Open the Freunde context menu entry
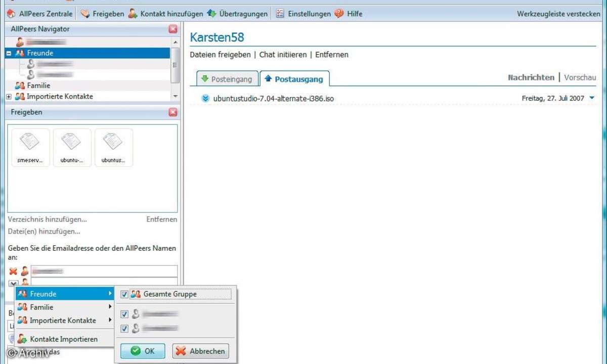607x364 pixels. (x=64, y=294)
